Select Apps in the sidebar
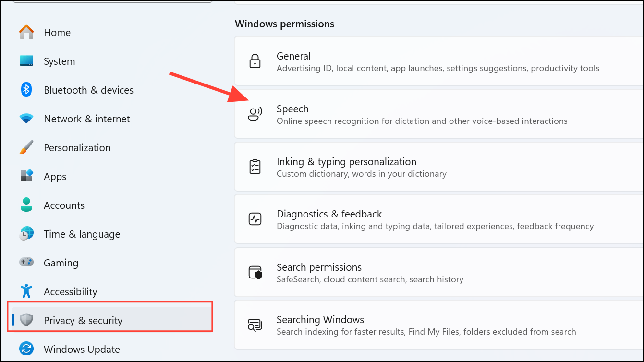 click(x=55, y=176)
